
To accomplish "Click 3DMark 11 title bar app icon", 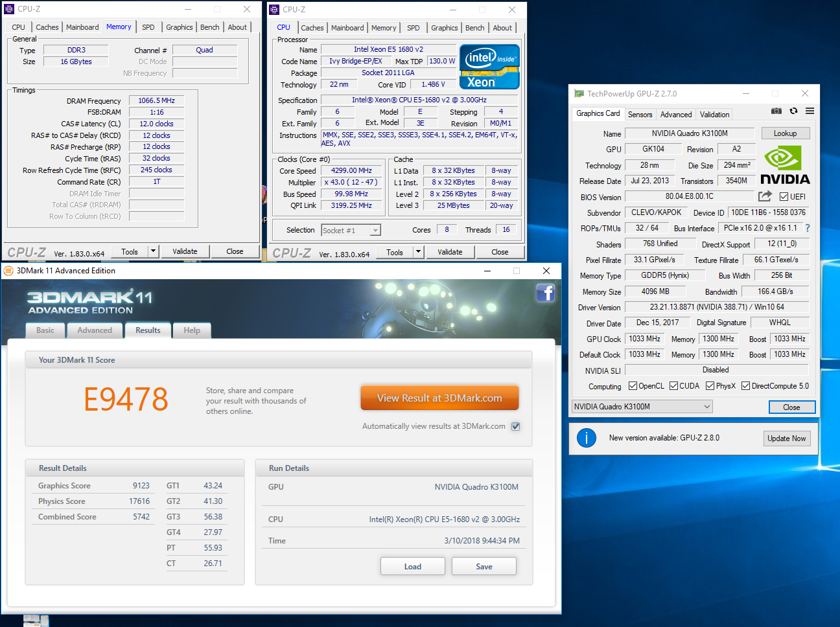I will pyautogui.click(x=8, y=271).
